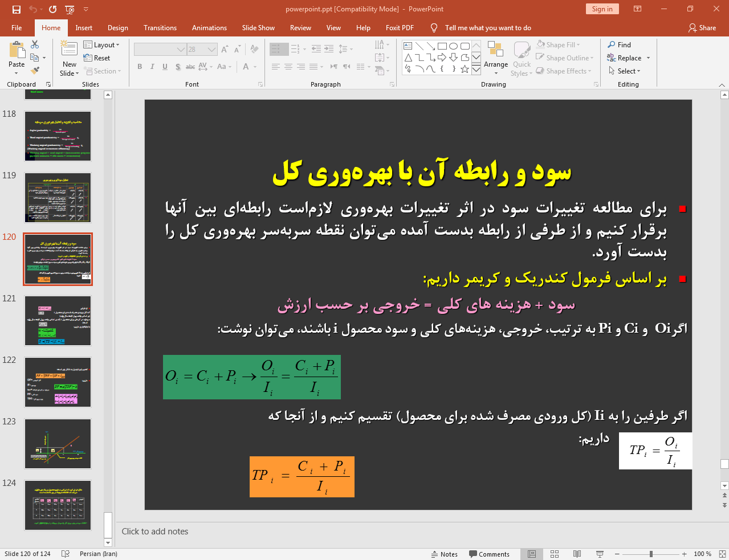
Task: Open Quick Styles gallery
Action: tap(522, 58)
